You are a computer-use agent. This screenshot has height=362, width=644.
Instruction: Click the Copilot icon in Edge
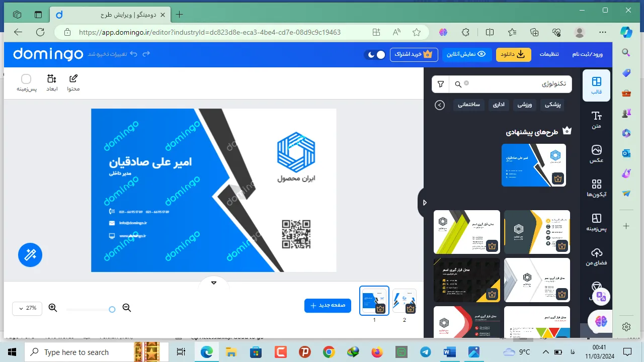click(626, 32)
